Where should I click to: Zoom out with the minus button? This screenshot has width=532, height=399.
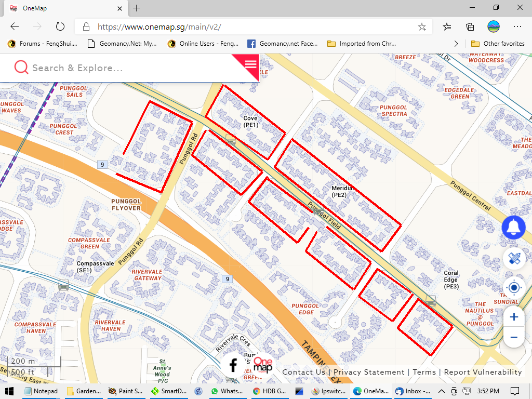coord(514,337)
